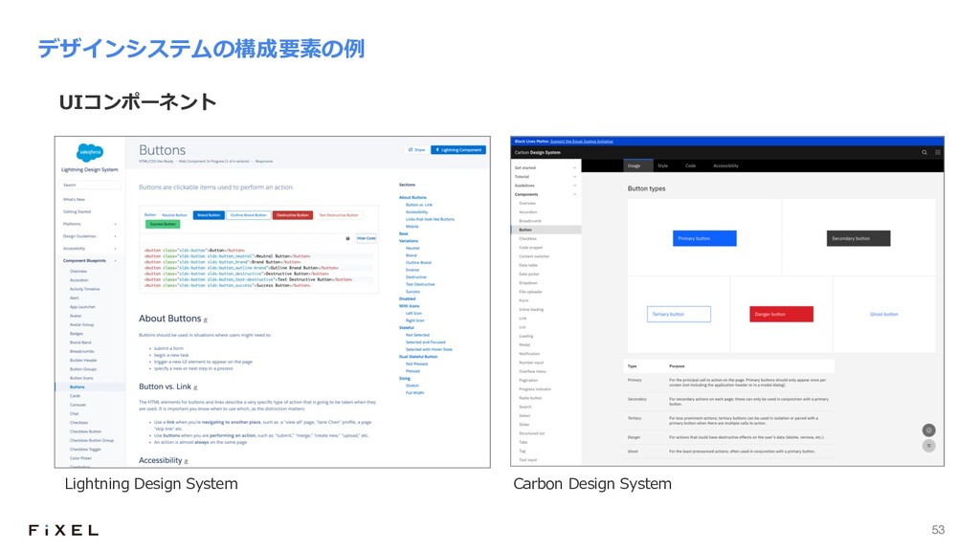Click Carbon's Ghost button
The width and height of the screenshot is (980, 551).
point(883,314)
